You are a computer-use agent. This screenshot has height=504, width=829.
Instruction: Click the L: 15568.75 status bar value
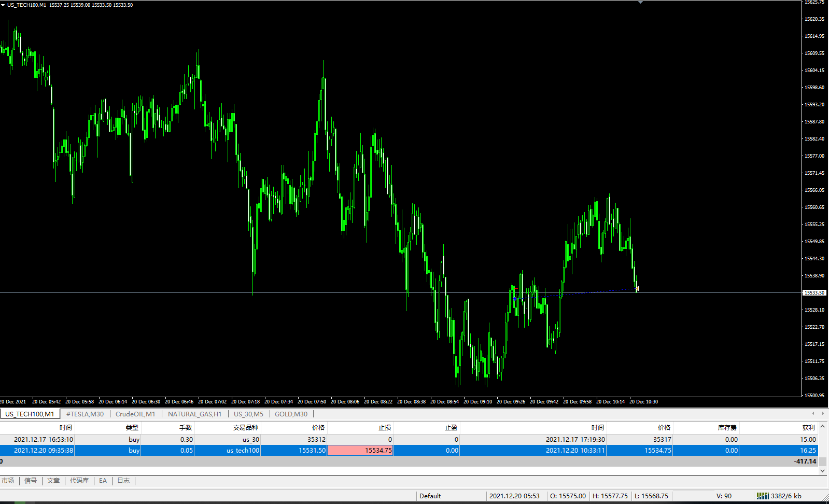651,496
